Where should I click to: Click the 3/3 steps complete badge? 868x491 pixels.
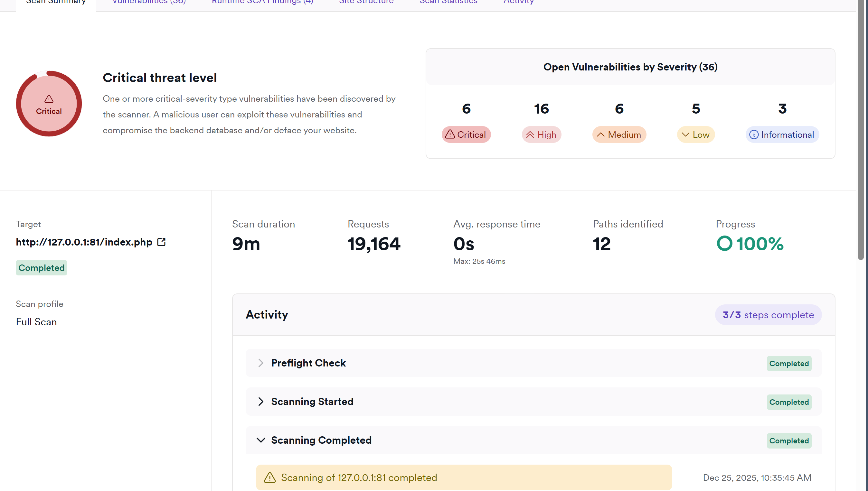pos(768,315)
